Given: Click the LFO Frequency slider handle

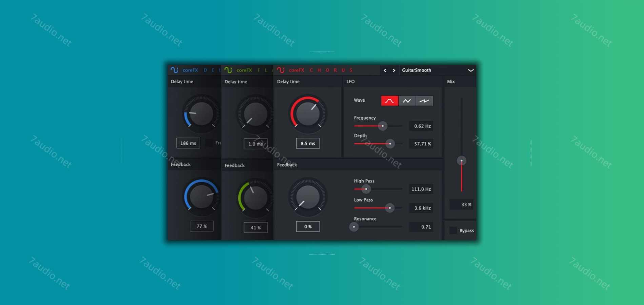Looking at the screenshot, I should tap(383, 126).
